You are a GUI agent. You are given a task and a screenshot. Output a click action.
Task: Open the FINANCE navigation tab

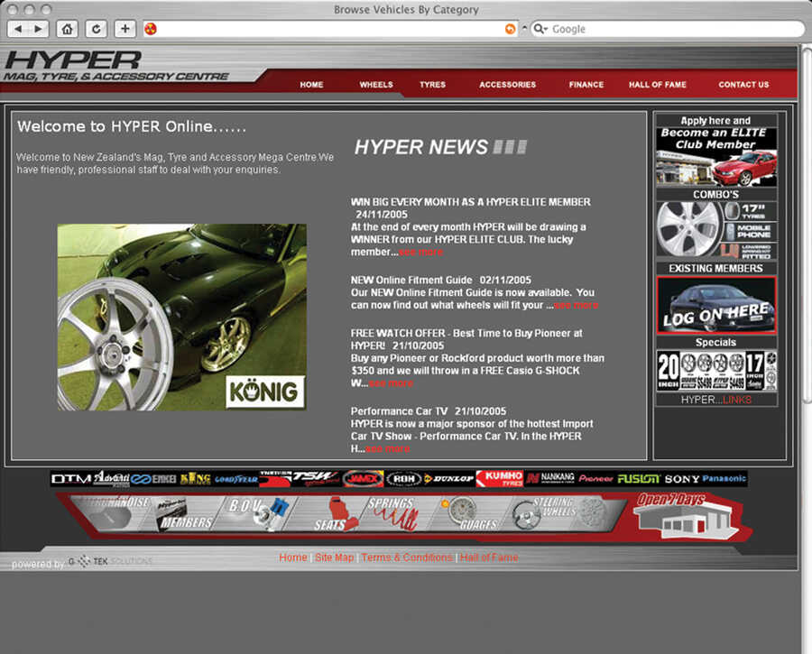(586, 85)
